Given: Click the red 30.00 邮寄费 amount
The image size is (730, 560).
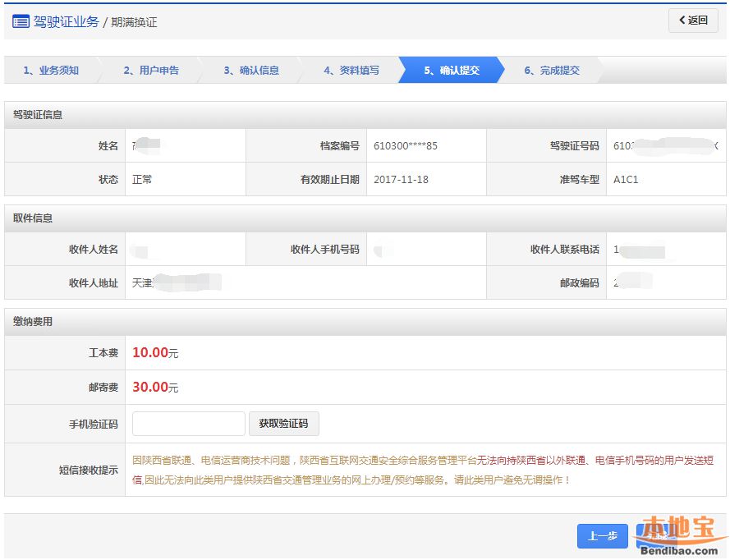Looking at the screenshot, I should pyautogui.click(x=150, y=387).
